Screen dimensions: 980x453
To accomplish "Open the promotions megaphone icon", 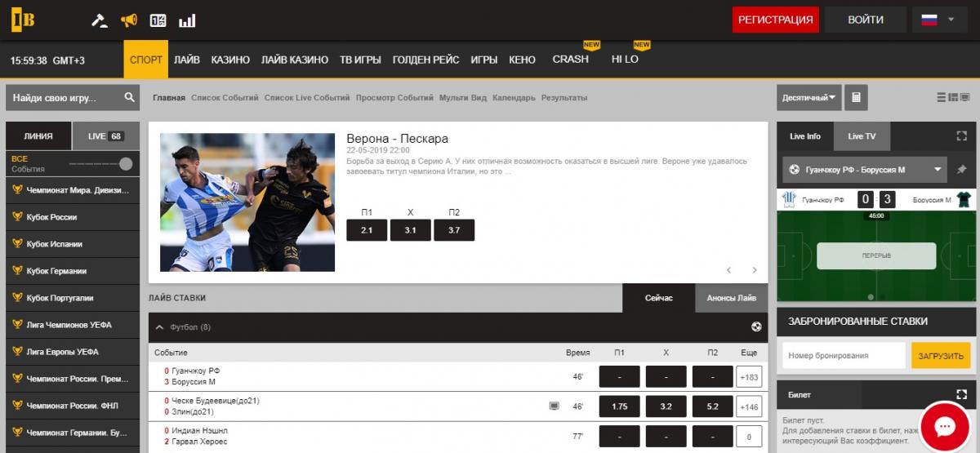I will tap(129, 20).
